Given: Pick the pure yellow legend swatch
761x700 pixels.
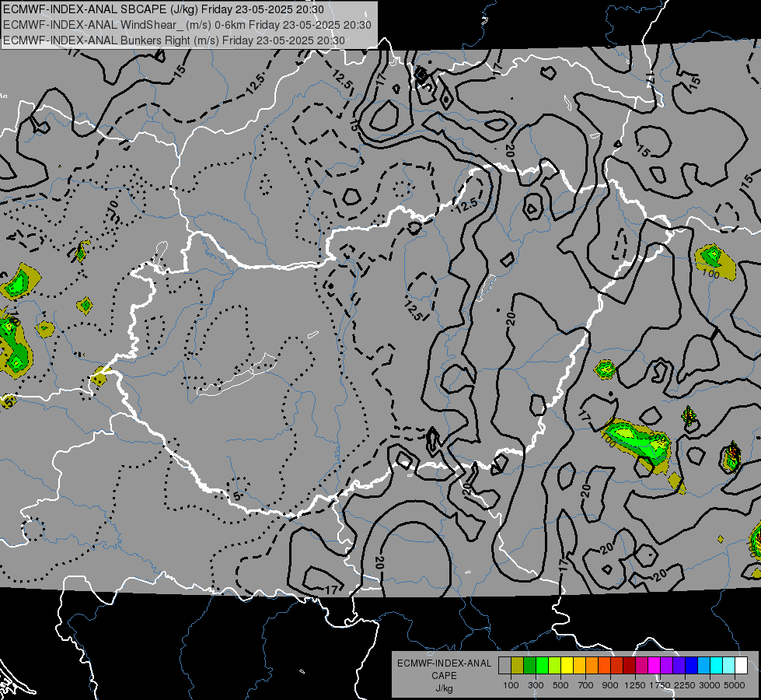Looking at the screenshot, I should pos(567,666).
